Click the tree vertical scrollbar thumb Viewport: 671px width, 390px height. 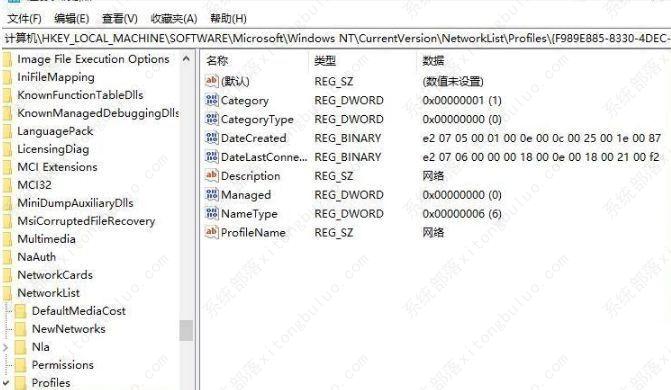[186, 330]
